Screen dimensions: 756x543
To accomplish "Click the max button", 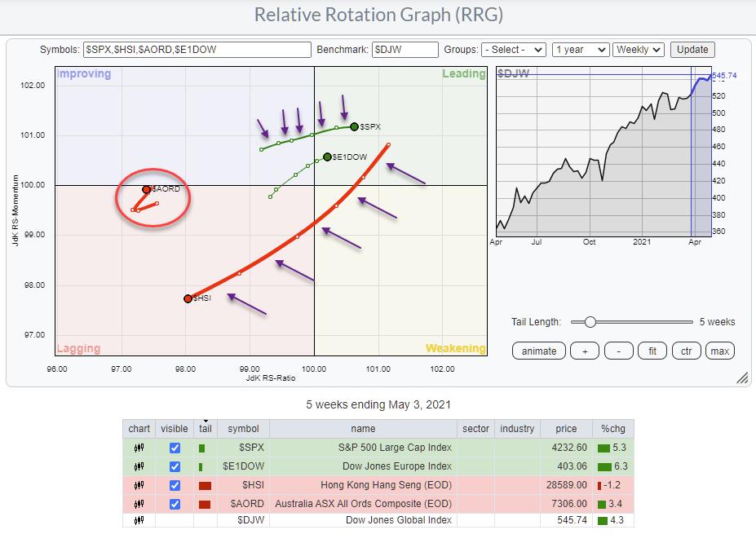I will [720, 351].
